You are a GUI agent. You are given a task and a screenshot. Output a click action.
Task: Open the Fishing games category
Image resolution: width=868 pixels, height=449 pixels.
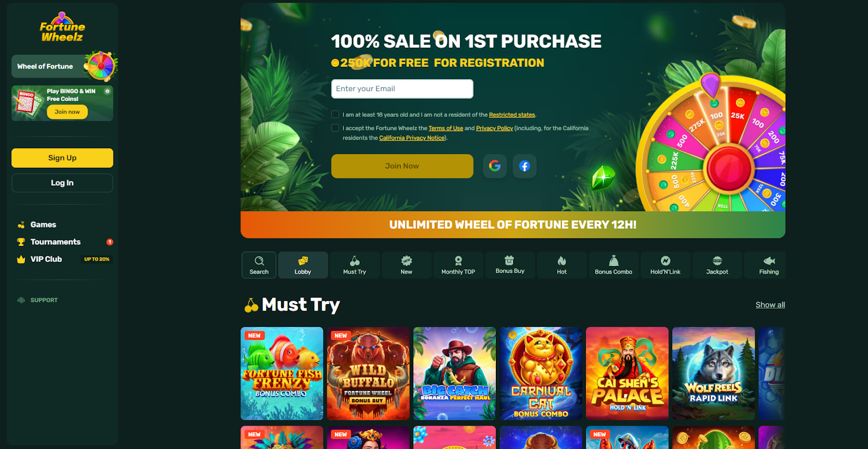point(769,265)
